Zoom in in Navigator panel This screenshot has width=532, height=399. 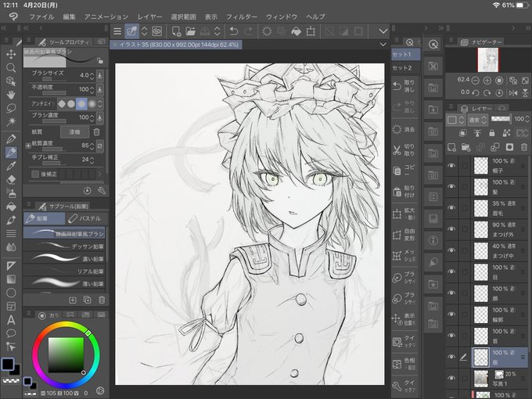(487, 81)
